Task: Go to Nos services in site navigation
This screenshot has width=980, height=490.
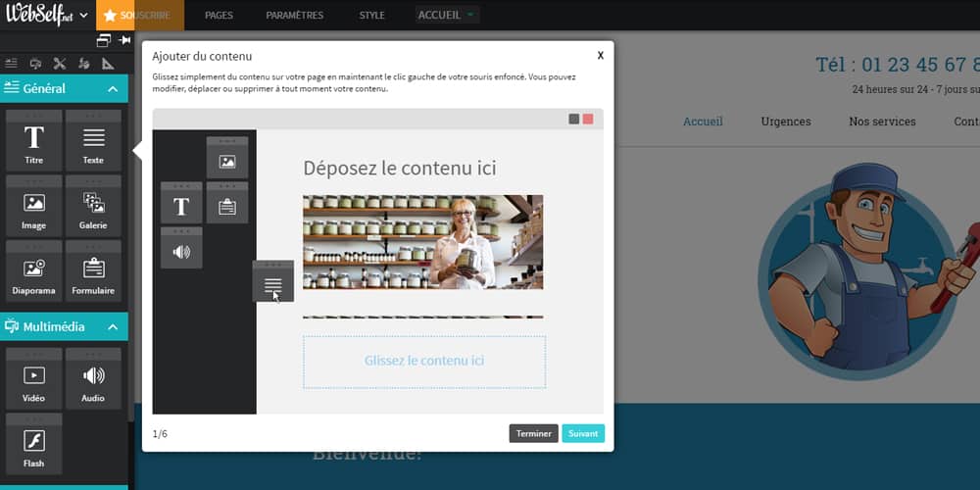Action: (882, 122)
